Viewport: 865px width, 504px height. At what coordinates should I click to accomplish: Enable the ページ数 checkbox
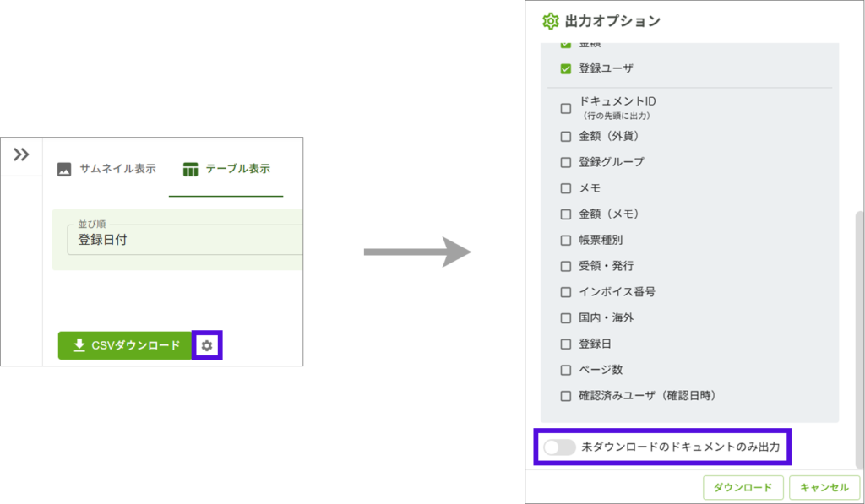click(x=566, y=370)
